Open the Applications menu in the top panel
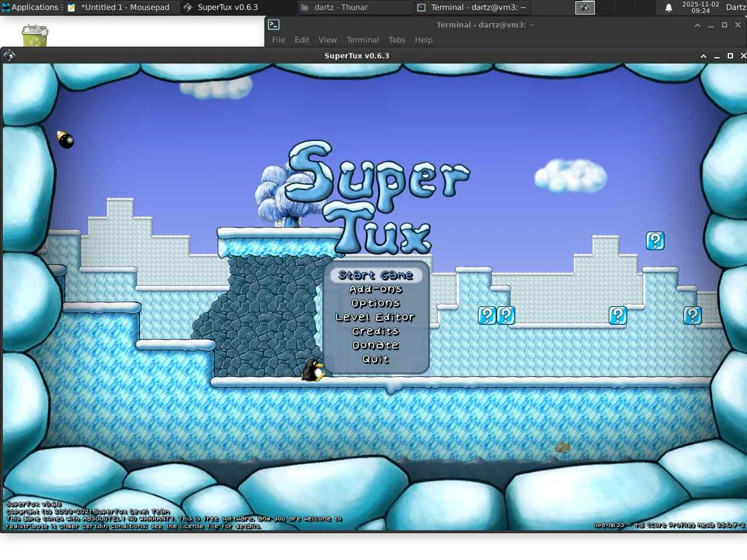This screenshot has height=560, width=747. (x=30, y=7)
